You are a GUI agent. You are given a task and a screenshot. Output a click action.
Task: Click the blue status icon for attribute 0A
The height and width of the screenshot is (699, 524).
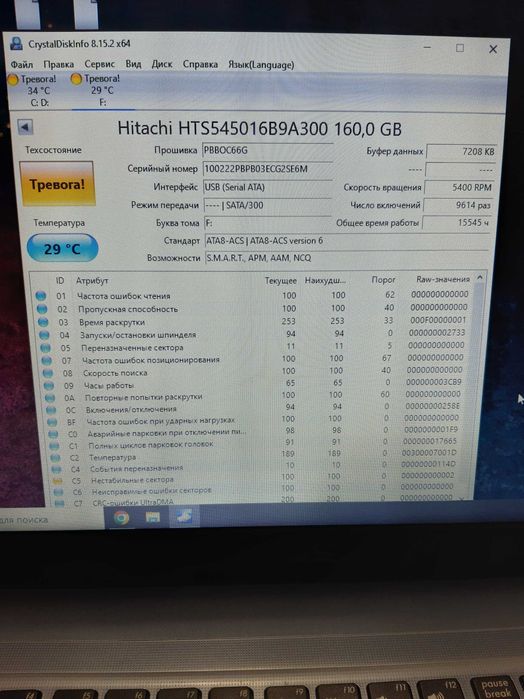pos(50,398)
